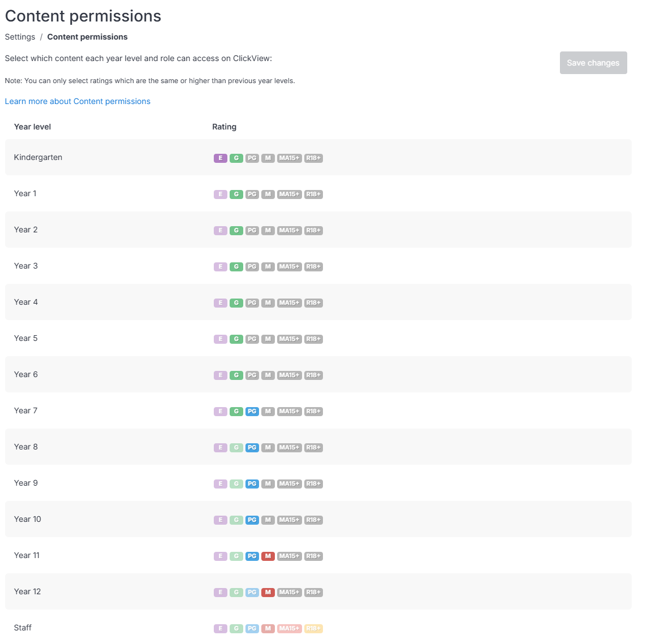Open Learn more about Content permissions link
651x644 pixels.
pyautogui.click(x=77, y=101)
